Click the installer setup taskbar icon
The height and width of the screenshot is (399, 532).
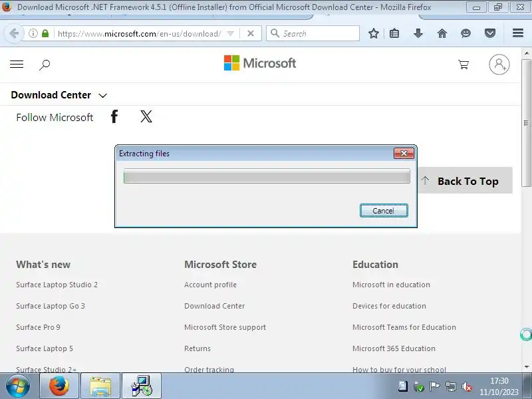(x=142, y=386)
